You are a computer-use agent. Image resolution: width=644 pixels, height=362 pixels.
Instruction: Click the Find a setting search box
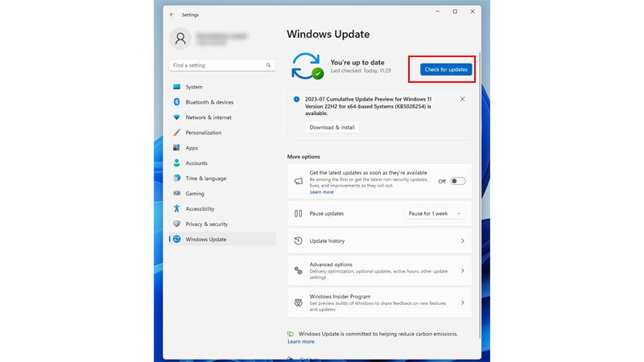click(x=222, y=65)
